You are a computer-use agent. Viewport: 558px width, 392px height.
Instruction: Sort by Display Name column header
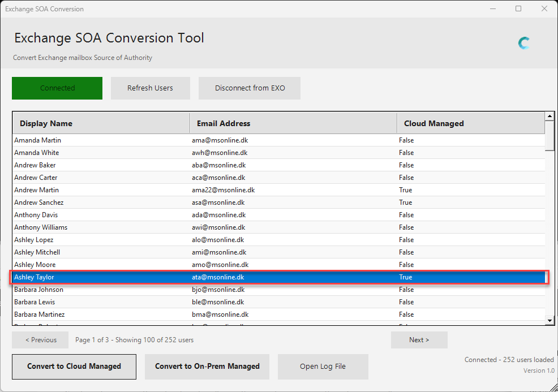(102, 123)
